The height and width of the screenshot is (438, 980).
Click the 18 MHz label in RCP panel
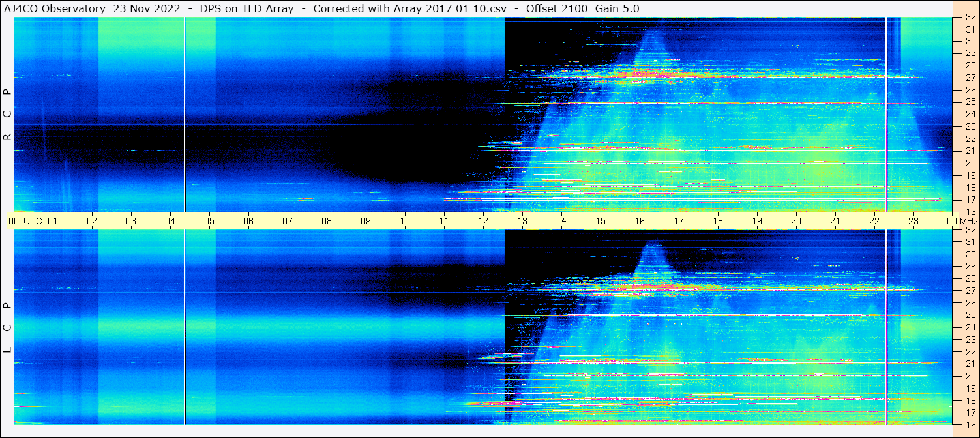(x=970, y=188)
